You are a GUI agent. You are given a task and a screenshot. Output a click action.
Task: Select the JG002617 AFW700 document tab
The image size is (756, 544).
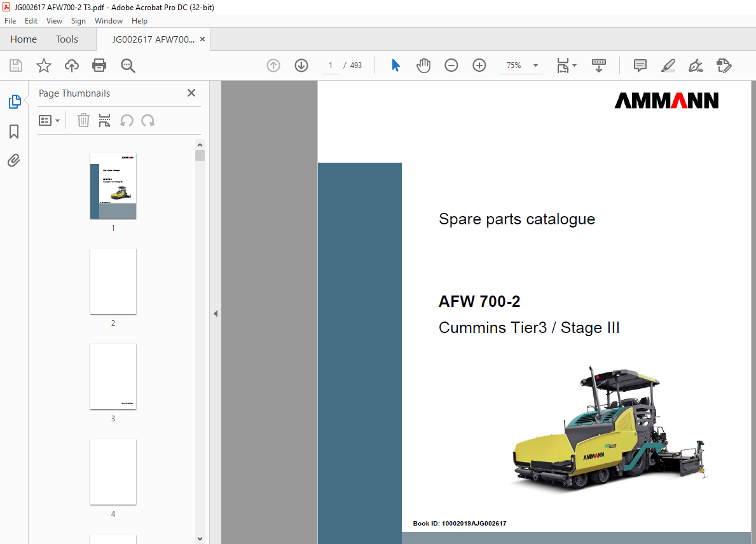[153, 39]
